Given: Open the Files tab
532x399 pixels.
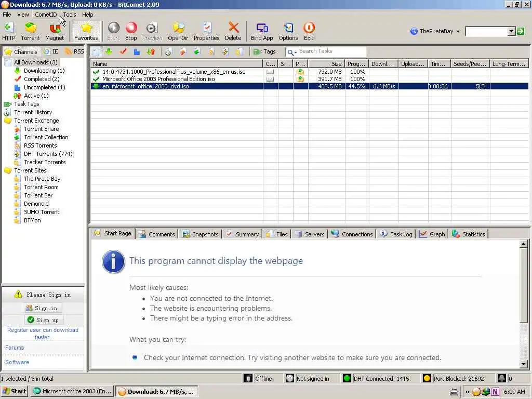Looking at the screenshot, I should (277, 234).
